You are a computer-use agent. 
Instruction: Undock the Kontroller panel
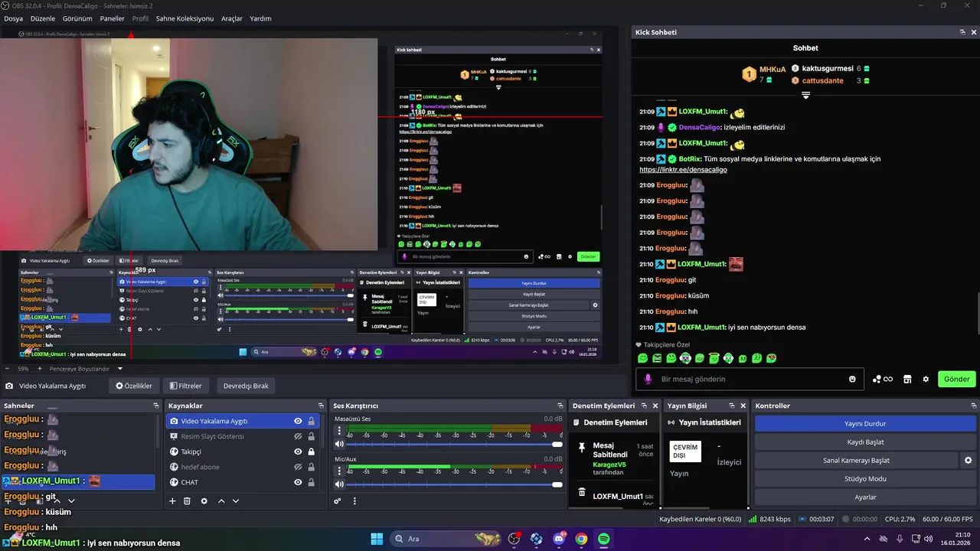tap(973, 406)
